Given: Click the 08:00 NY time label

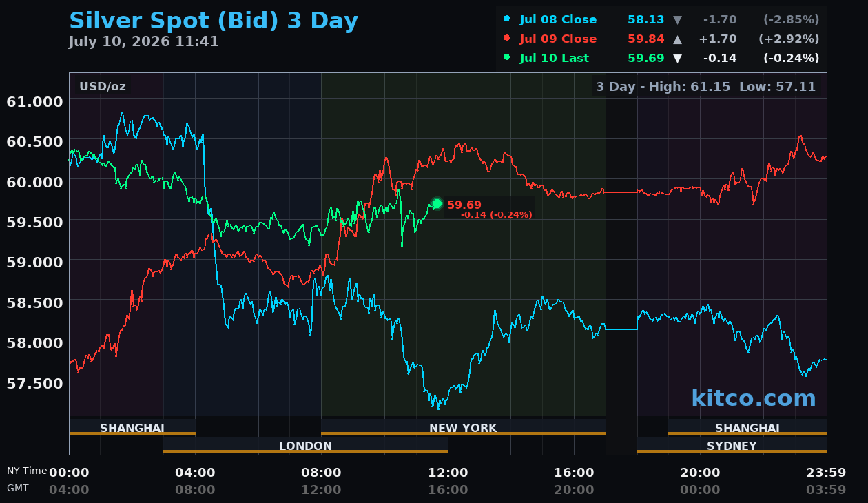Looking at the screenshot, I should pos(321,473).
